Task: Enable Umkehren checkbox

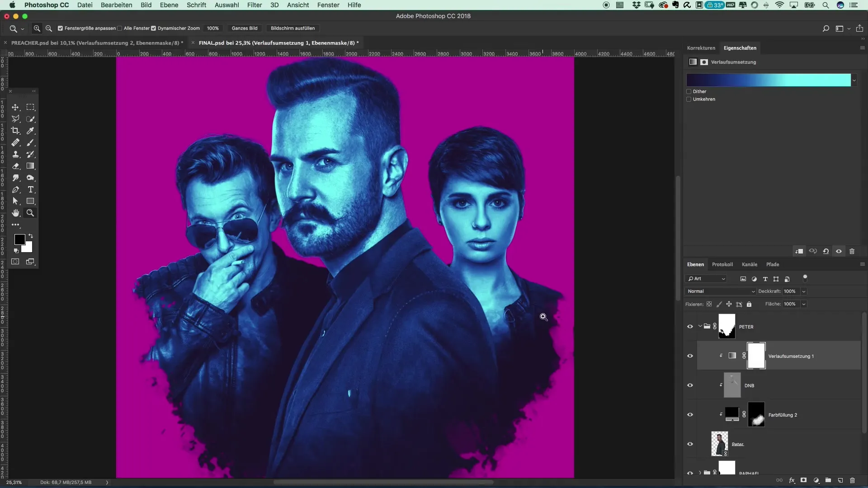Action: (x=689, y=99)
